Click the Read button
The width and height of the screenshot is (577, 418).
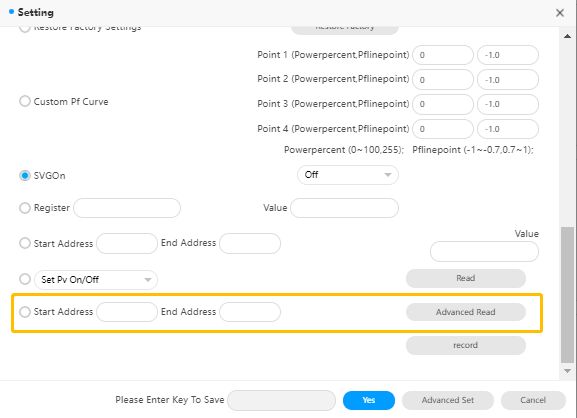click(466, 278)
